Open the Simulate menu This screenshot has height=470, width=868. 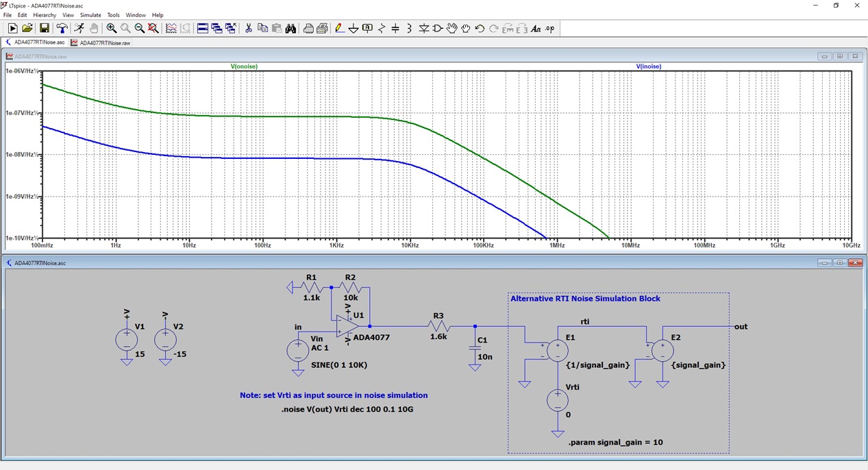tap(90, 15)
